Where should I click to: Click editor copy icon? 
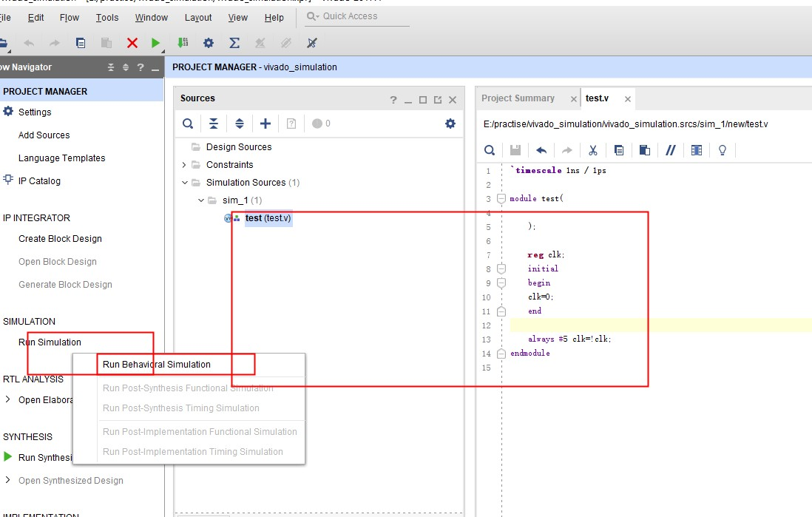(x=619, y=150)
